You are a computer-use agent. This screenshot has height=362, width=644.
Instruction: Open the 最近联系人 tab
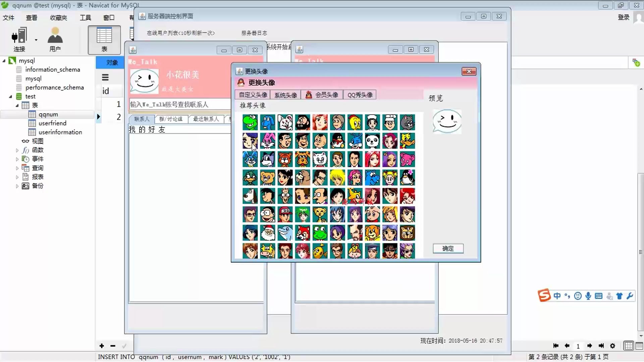(206, 119)
